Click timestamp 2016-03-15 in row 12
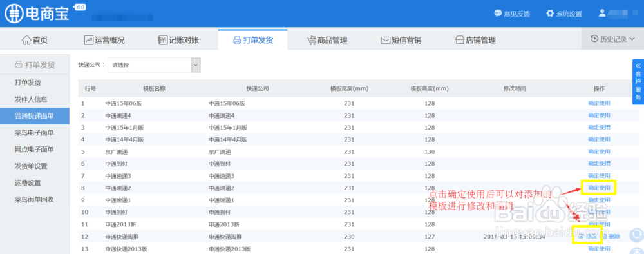The image size is (644, 254). click(514, 237)
